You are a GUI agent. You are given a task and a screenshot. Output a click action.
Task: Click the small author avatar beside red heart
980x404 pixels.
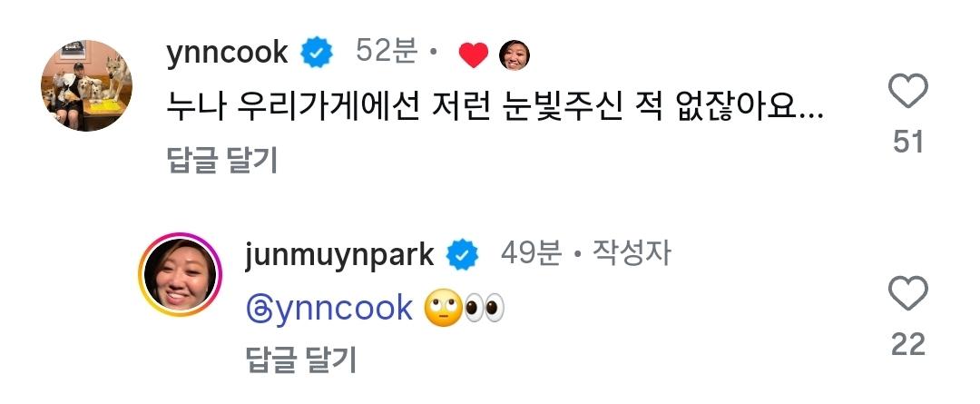(x=514, y=55)
